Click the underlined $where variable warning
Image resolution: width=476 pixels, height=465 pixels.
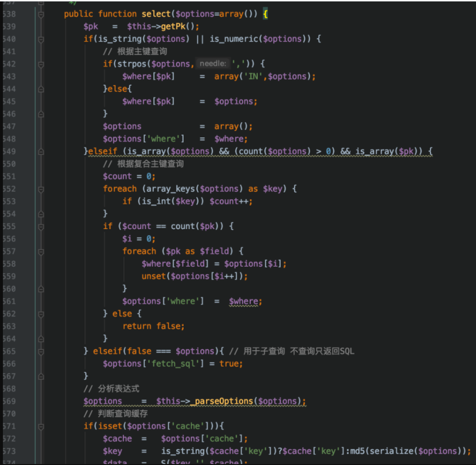click(x=244, y=301)
